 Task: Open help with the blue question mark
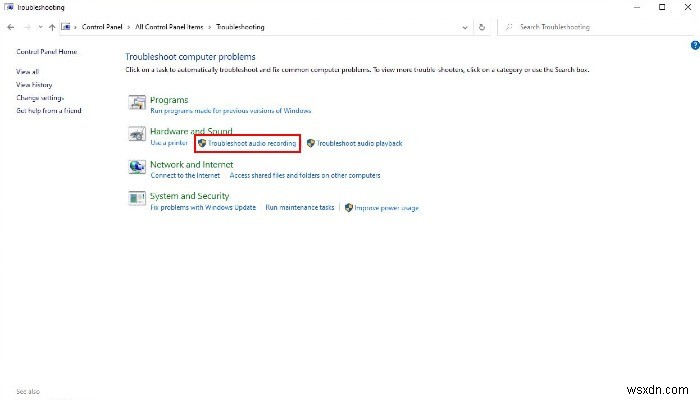pyautogui.click(x=695, y=45)
